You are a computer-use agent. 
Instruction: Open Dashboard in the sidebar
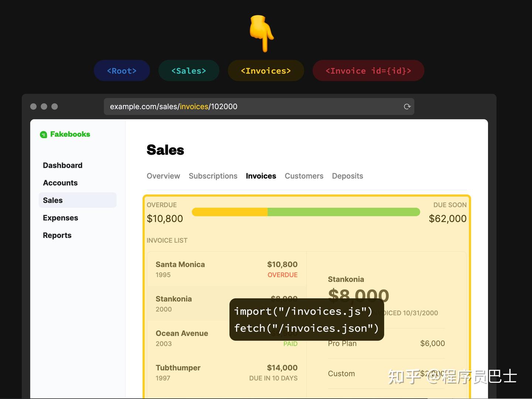click(x=62, y=165)
